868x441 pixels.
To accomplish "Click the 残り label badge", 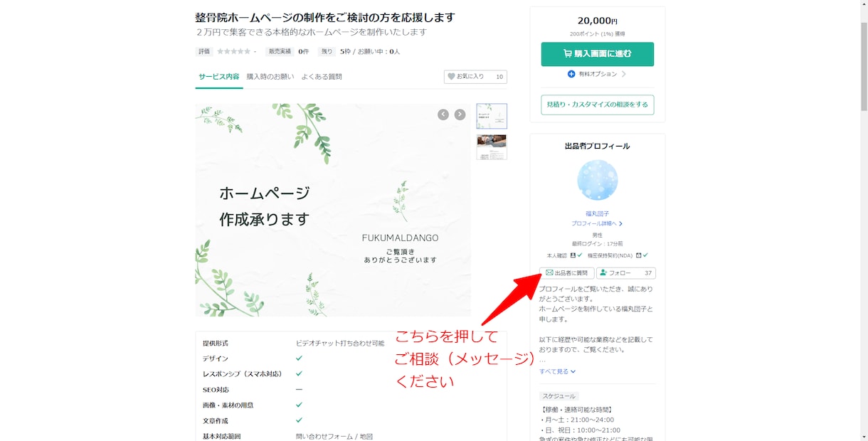I will pos(327,51).
